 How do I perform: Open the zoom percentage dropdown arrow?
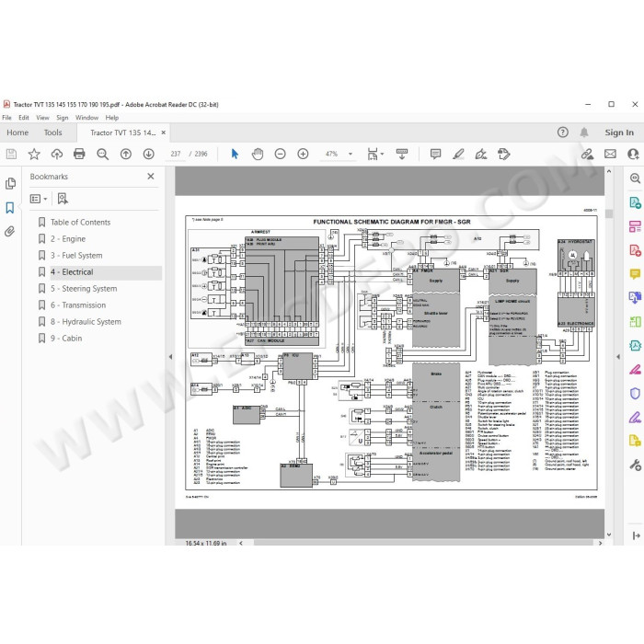coord(351,154)
